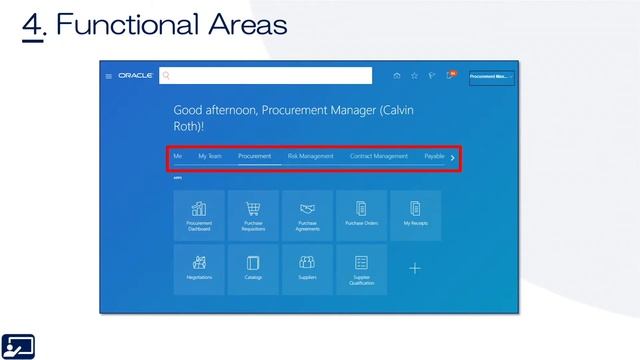Switch to the My Team tab

pos(210,156)
